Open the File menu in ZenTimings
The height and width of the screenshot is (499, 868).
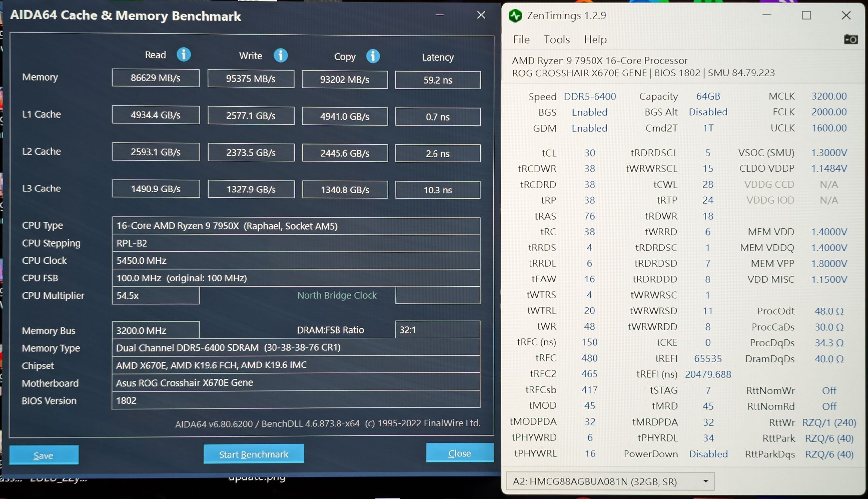521,40
